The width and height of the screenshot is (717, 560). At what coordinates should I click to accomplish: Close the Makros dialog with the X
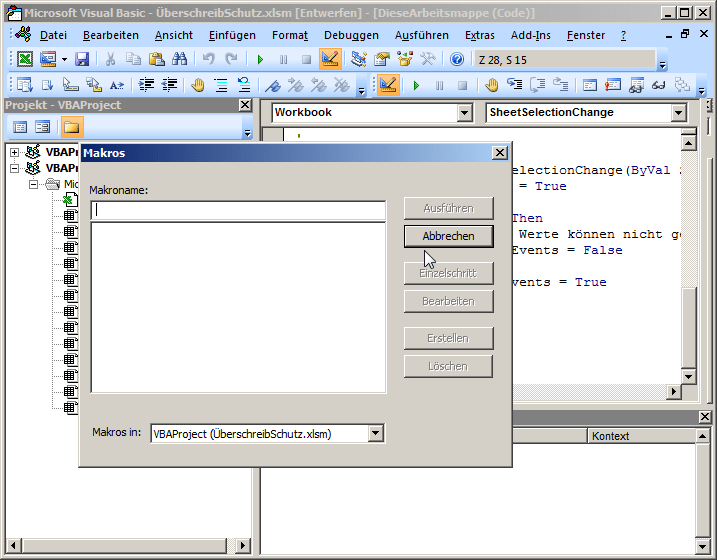pos(500,153)
